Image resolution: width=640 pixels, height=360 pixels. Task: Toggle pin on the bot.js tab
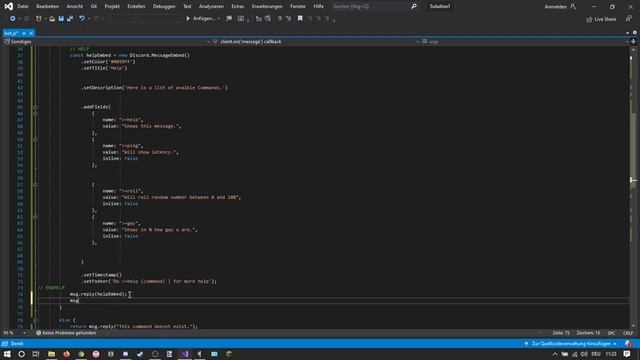point(24,33)
